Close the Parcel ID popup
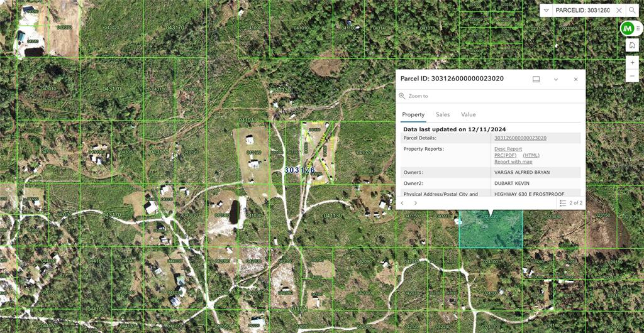This screenshot has height=333, width=644. (575, 79)
